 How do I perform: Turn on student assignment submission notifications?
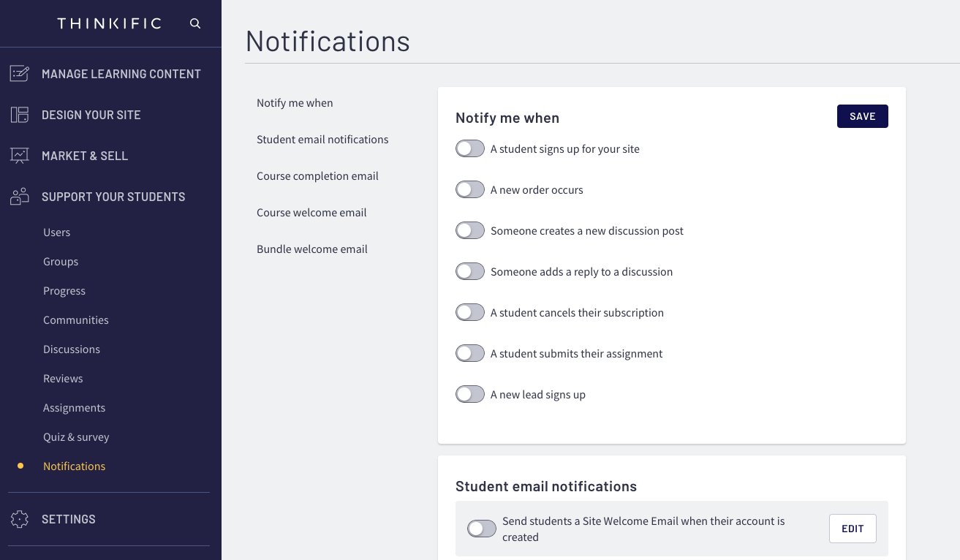click(470, 353)
